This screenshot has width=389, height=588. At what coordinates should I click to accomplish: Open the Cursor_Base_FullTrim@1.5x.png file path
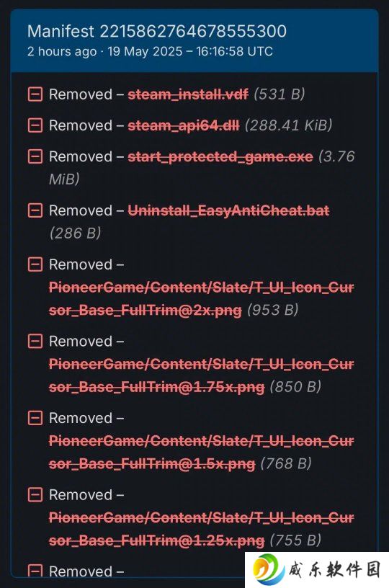pos(201,453)
